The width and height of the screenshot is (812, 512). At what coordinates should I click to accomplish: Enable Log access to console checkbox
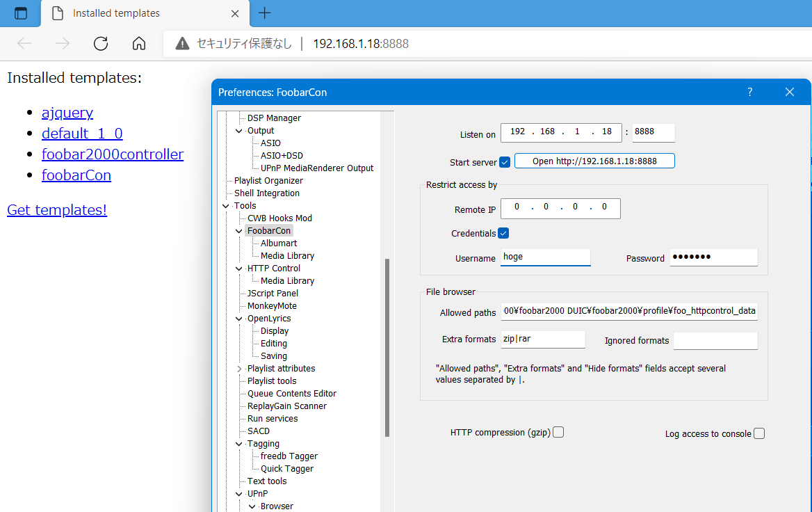point(759,434)
